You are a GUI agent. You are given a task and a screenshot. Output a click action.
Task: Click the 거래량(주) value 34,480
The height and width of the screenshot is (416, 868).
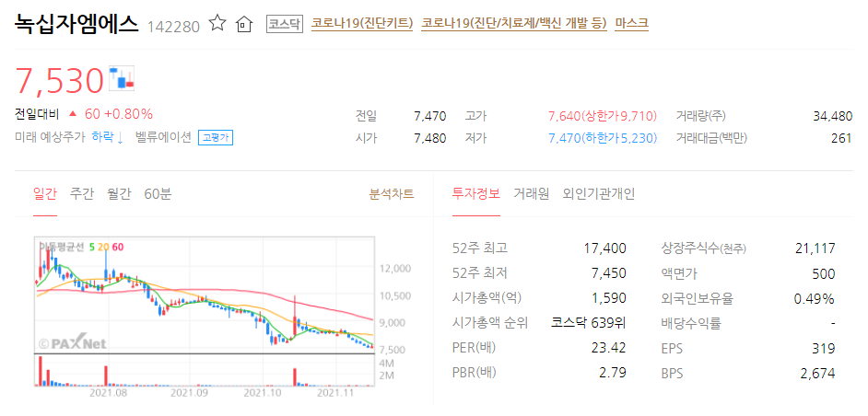coord(833,116)
